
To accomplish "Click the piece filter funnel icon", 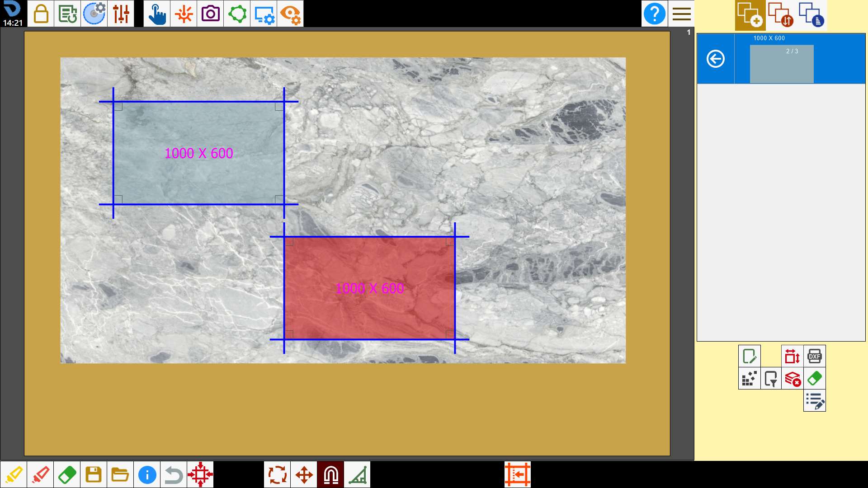I will coord(771,378).
